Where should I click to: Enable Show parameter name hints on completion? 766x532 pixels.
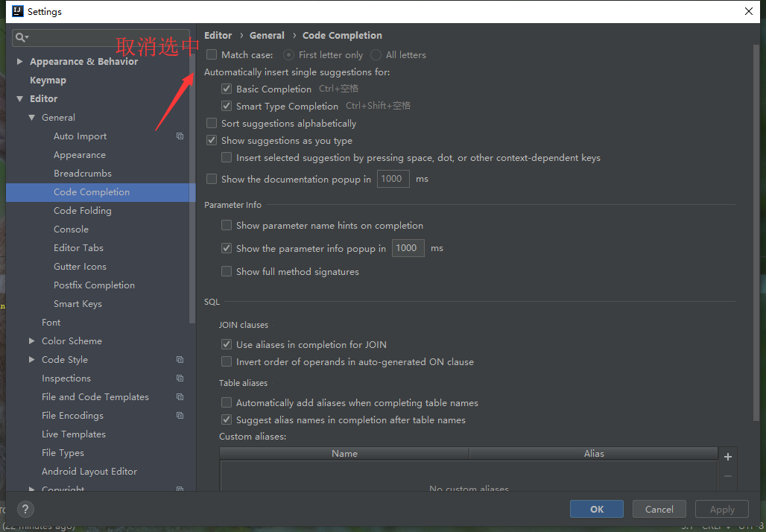[227, 225]
